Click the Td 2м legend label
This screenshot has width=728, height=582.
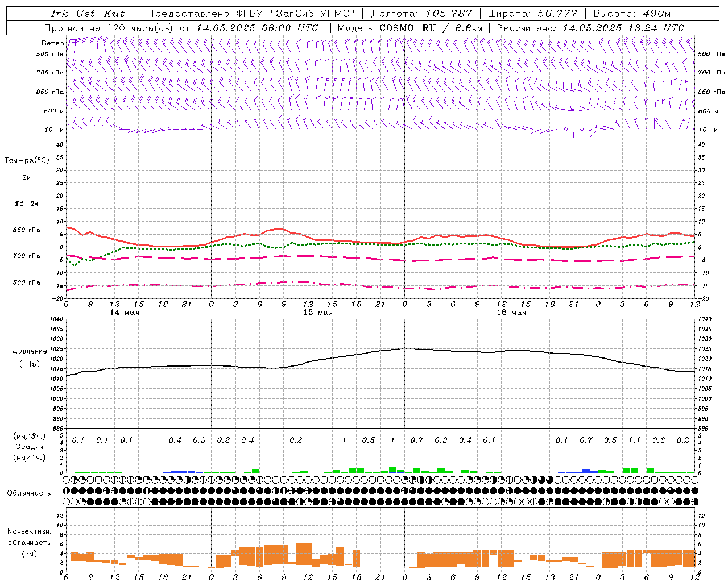[x=26, y=203]
